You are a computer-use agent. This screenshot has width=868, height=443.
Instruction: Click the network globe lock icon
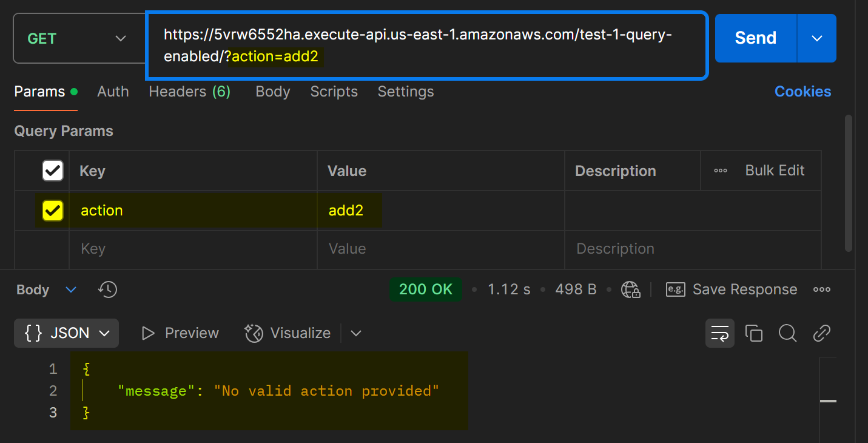click(631, 289)
